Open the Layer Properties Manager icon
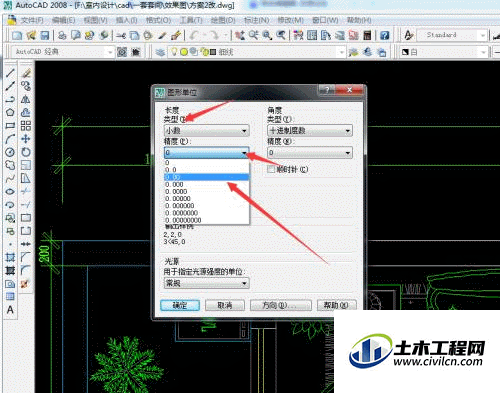 (160, 52)
